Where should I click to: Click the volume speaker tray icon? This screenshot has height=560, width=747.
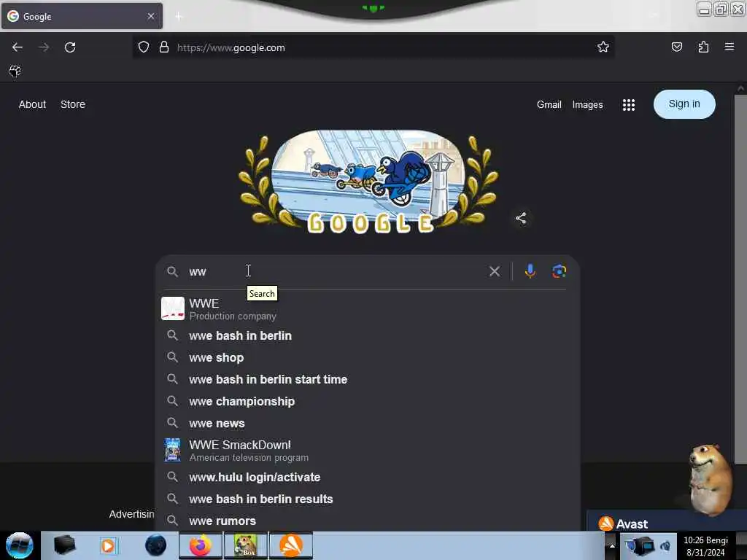[665, 545]
